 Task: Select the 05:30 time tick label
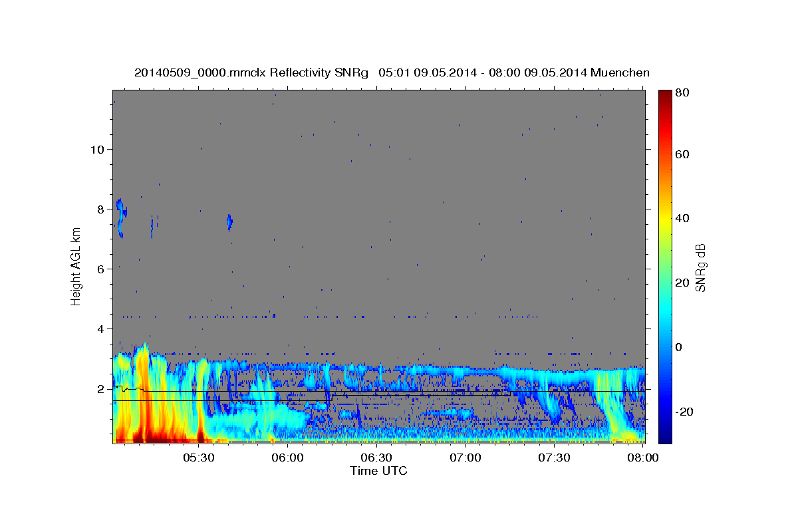(198, 458)
